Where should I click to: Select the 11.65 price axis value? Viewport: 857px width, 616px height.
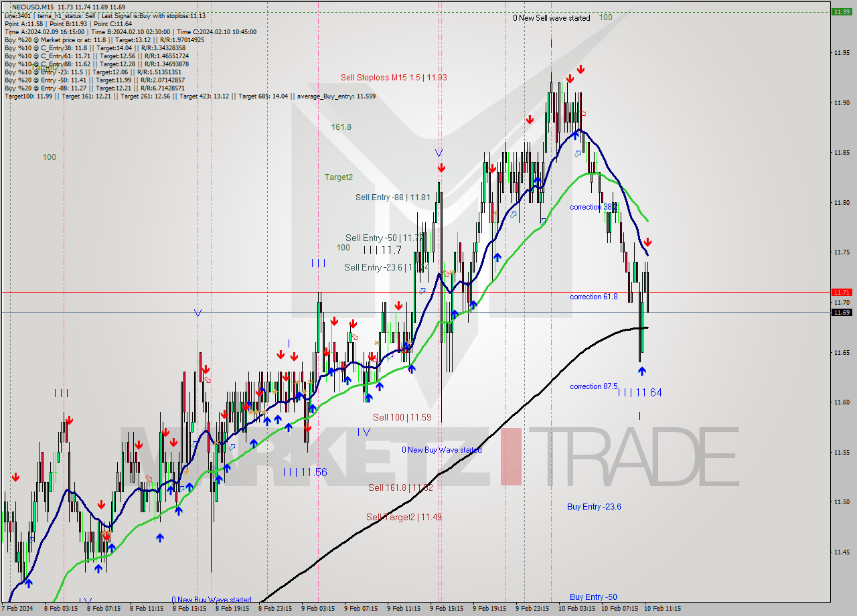[842, 352]
